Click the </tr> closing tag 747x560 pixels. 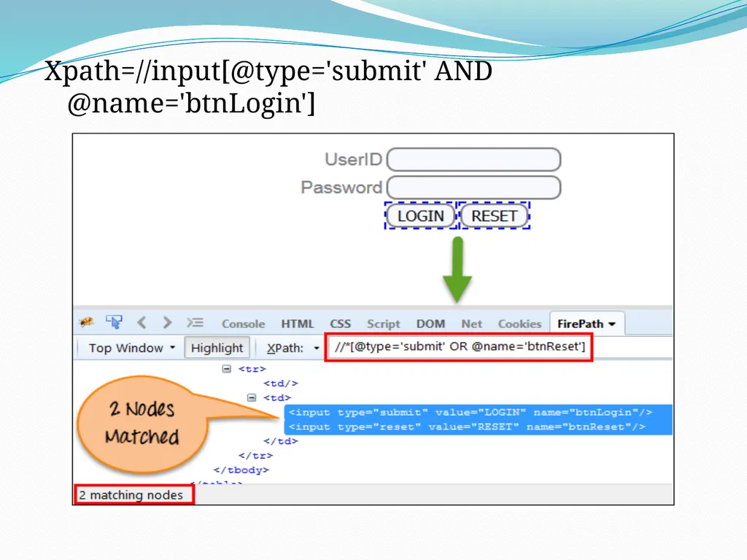coord(256,456)
